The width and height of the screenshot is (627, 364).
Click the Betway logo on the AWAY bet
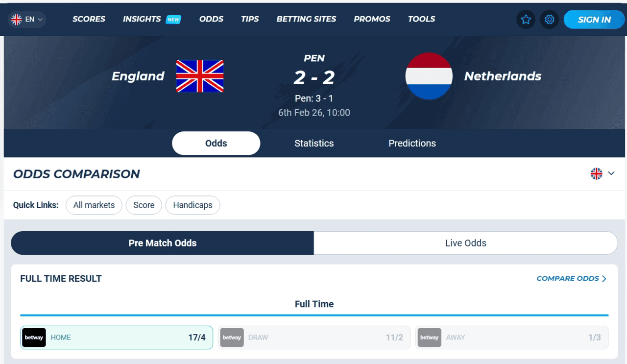430,338
